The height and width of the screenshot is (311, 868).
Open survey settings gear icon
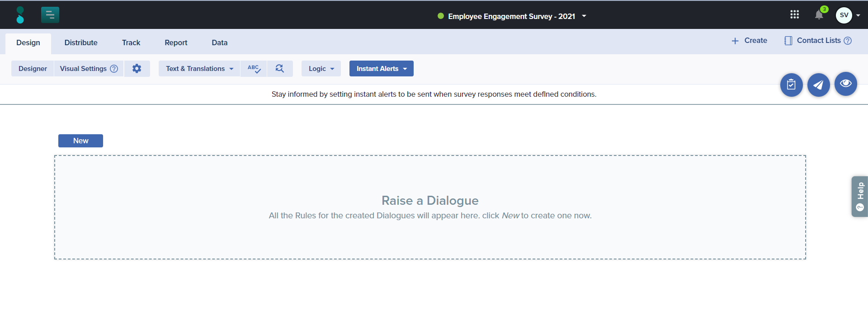coord(137,69)
